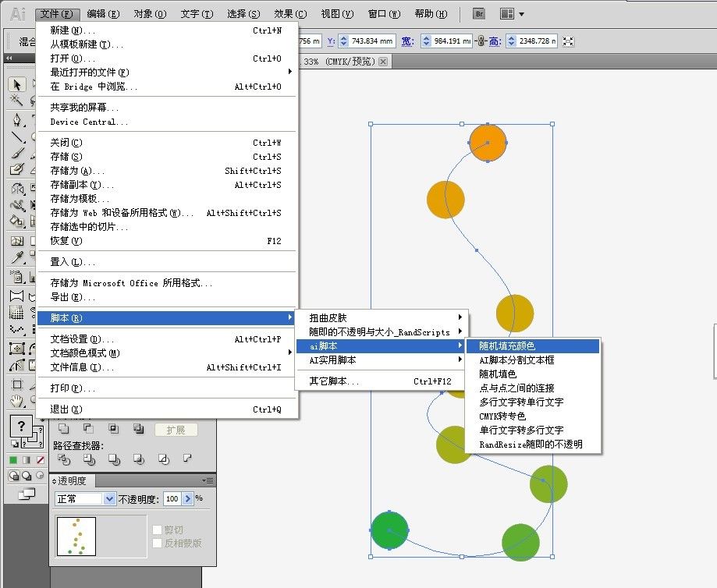The image size is (717, 588).
Task: Choose 随机填充颜色 script
Action: coord(532,345)
